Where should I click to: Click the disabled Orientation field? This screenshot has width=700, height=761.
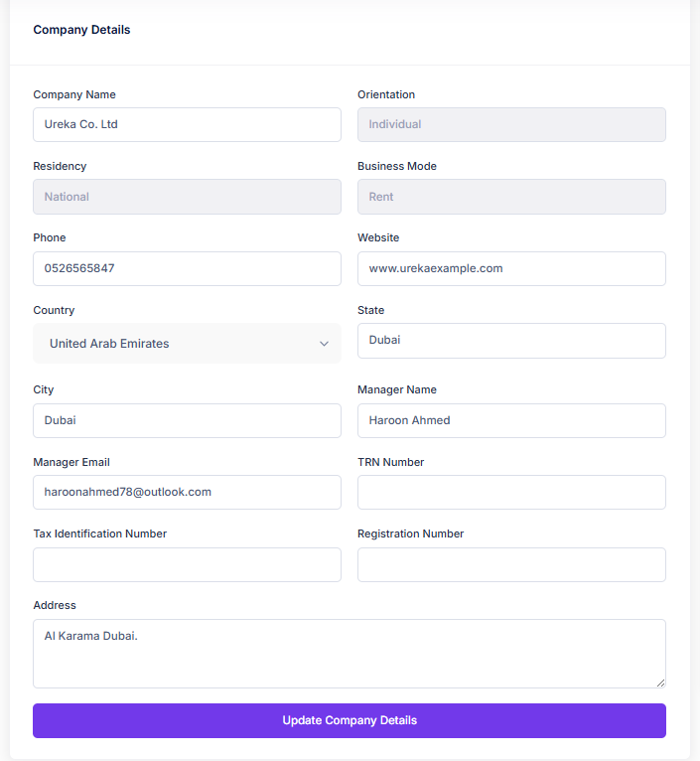[511, 125]
